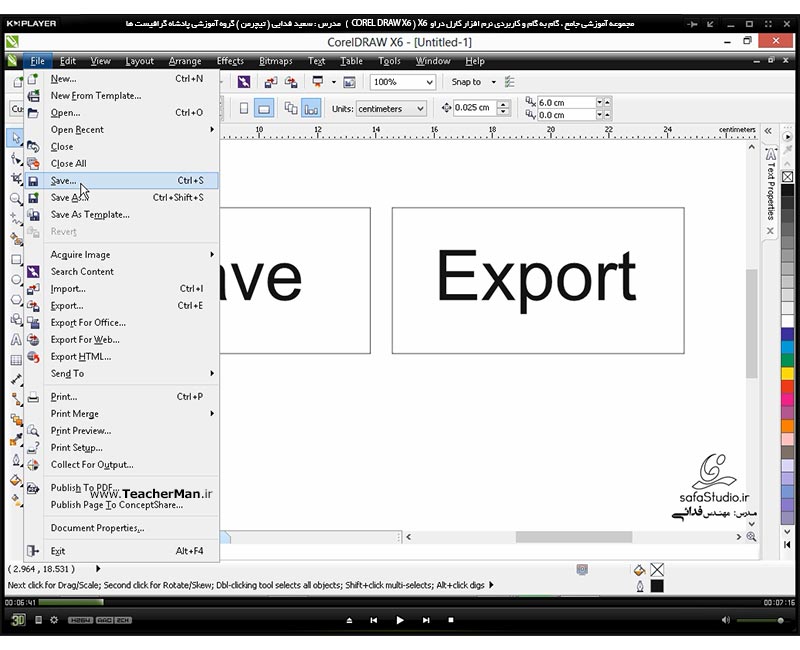This screenshot has height=650, width=800.
Task: Choose Export... from File menu
Action: point(121,306)
